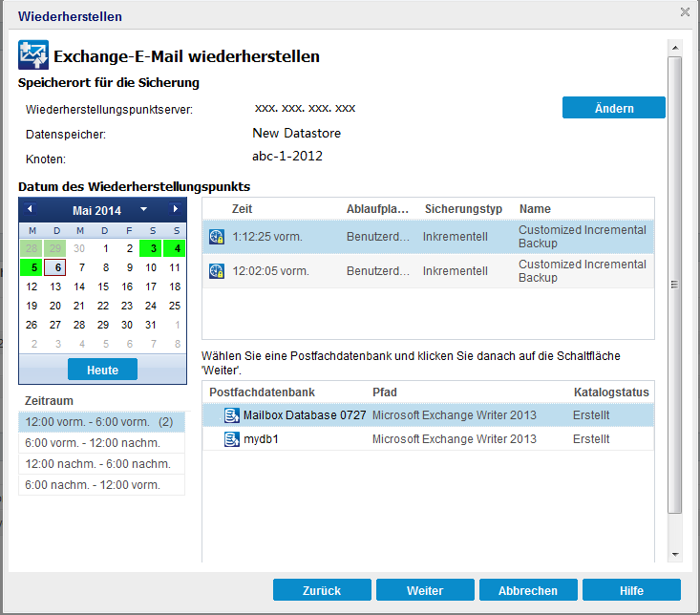Click recovery point icon for 1:12:25 vorm.
This screenshot has height=615, width=700.
pyautogui.click(x=217, y=237)
